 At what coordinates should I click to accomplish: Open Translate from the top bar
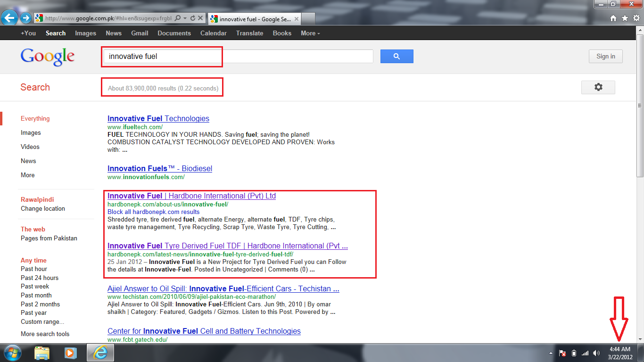(250, 33)
